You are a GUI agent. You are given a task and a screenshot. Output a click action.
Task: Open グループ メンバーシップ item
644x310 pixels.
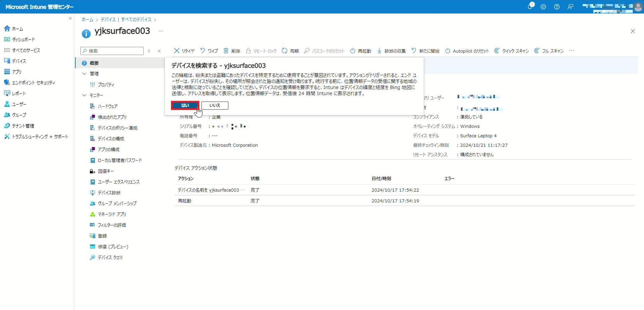pyautogui.click(x=113, y=203)
